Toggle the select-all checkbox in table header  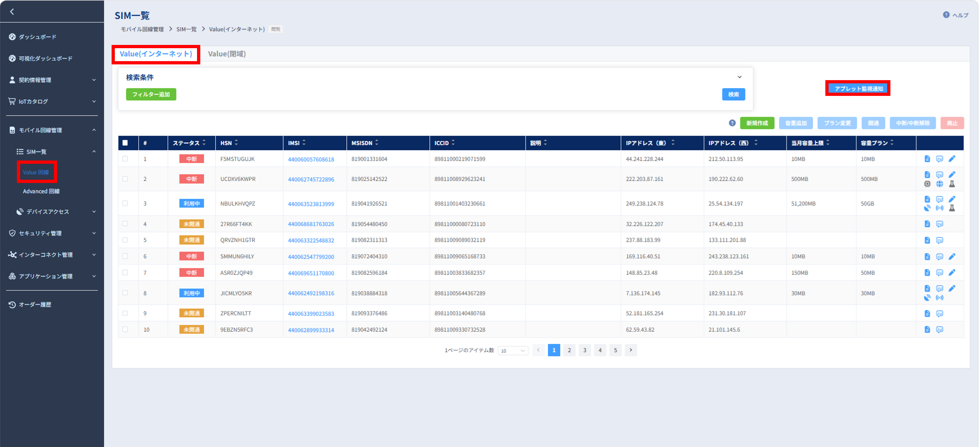125,143
